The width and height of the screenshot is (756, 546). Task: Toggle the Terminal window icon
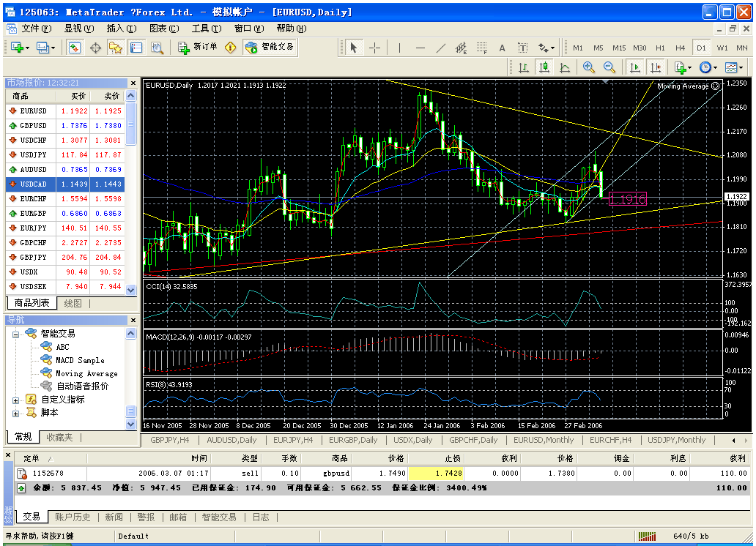[136, 48]
